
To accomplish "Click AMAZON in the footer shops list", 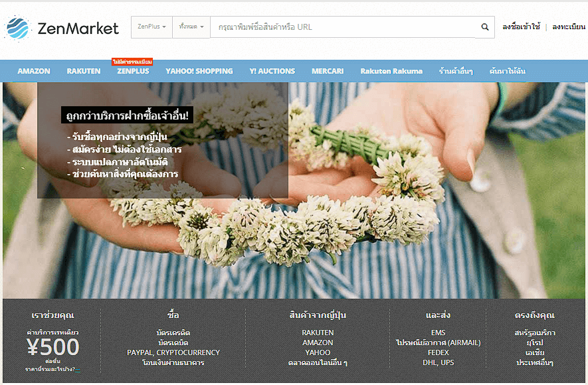I will click(318, 343).
